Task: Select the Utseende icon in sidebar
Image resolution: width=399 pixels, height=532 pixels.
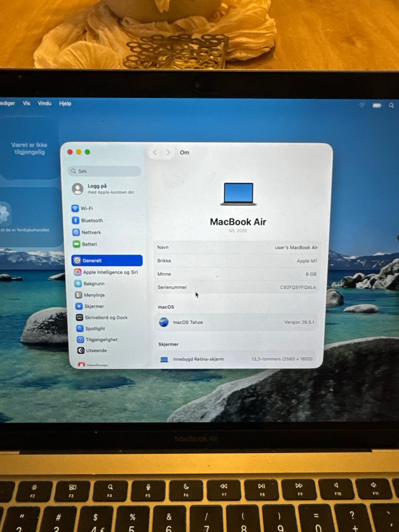Action: click(81, 350)
